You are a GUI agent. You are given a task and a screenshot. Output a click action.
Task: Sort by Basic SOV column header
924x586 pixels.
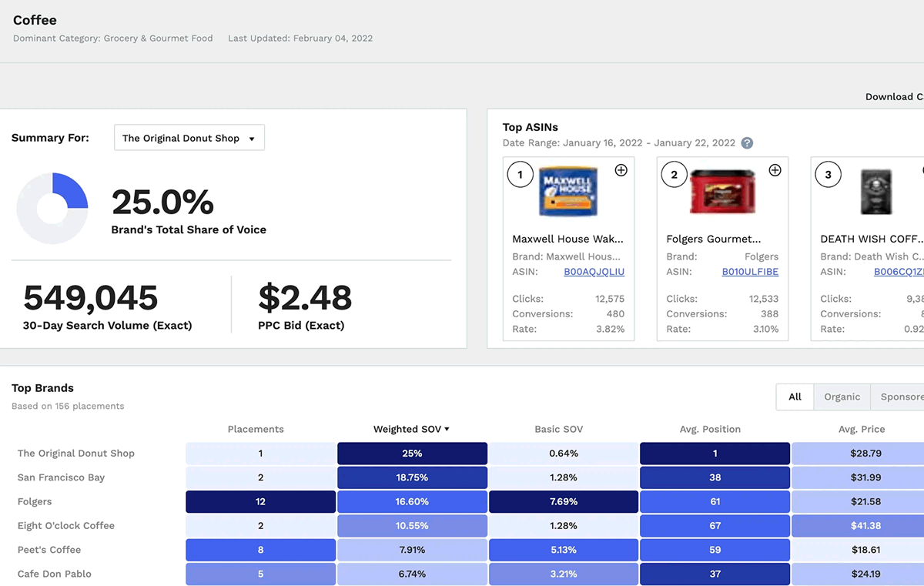(559, 429)
